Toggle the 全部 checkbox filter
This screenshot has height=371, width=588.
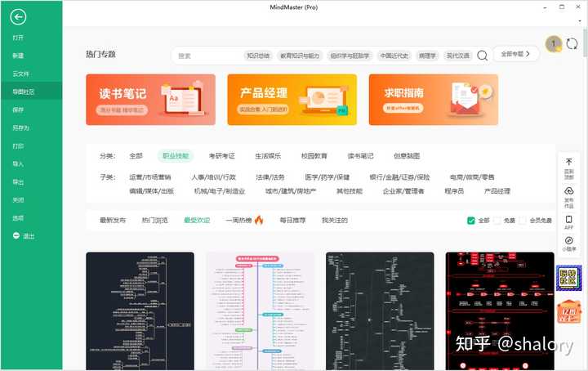tap(471, 221)
